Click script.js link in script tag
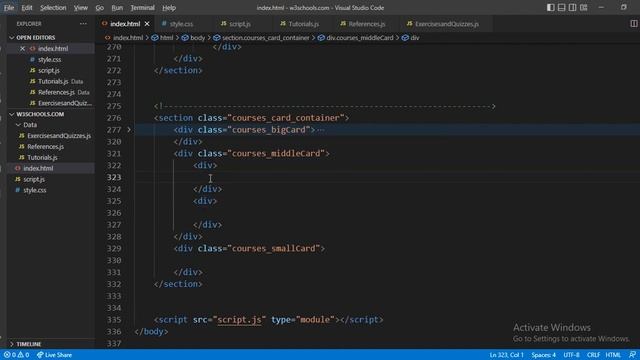Screen dimensions: 640x360 tap(239, 320)
